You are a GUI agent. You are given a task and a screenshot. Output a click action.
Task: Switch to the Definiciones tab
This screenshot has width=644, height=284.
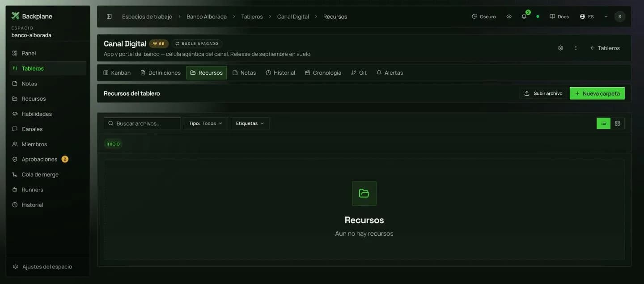point(161,72)
